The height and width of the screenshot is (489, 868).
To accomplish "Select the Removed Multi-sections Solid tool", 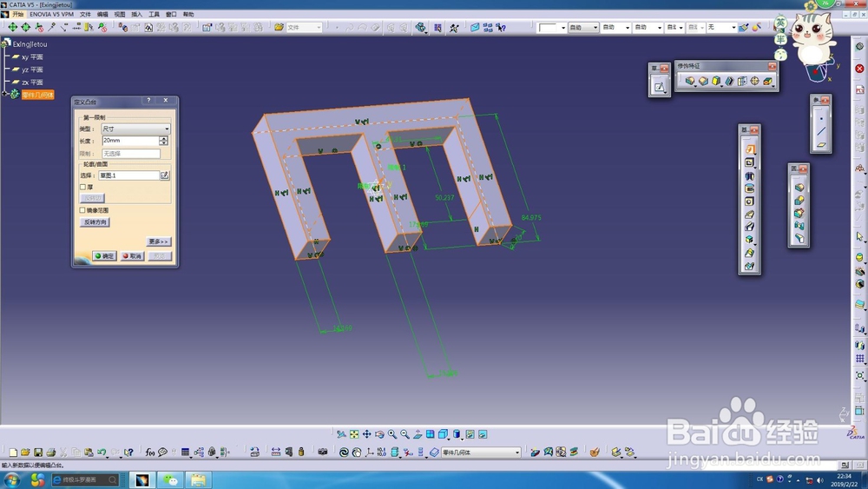I will coord(750,266).
